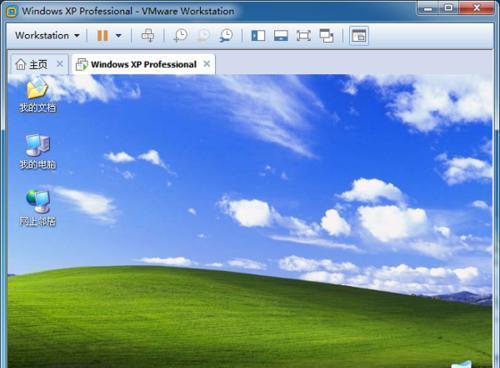Pause the virtual machine

click(103, 35)
